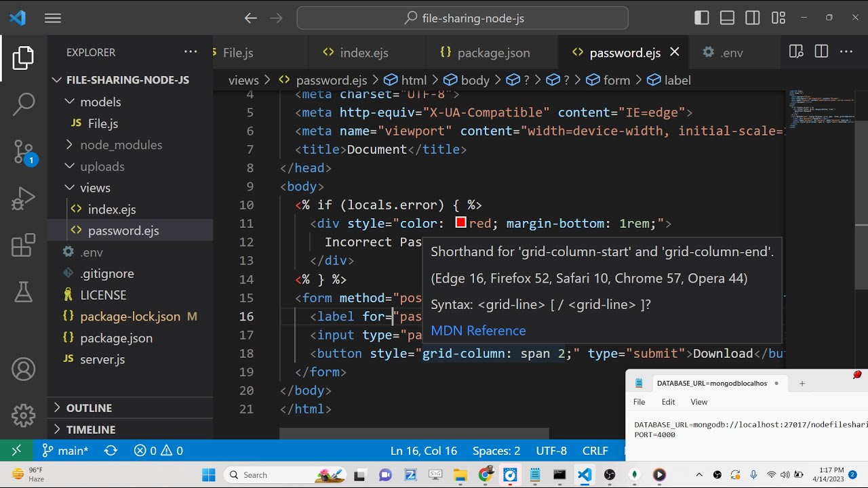Switch to the package.json tab

(x=493, y=53)
